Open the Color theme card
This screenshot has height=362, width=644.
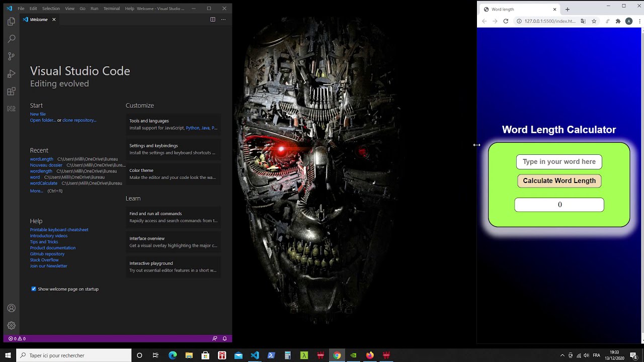(173, 174)
